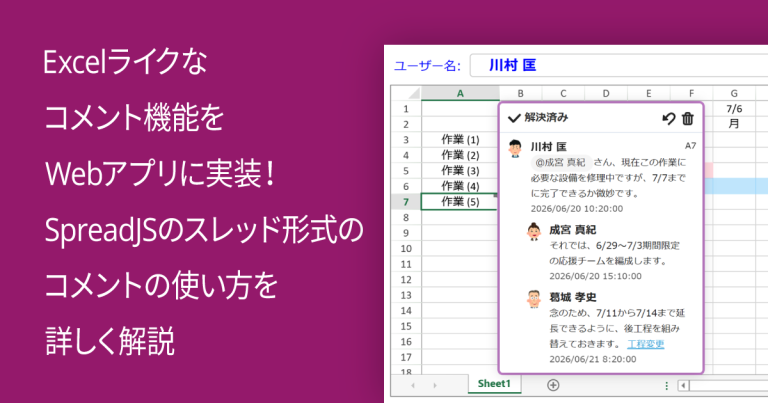The width and height of the screenshot is (768, 403).
Task: Select column B header
Action: coord(520,93)
